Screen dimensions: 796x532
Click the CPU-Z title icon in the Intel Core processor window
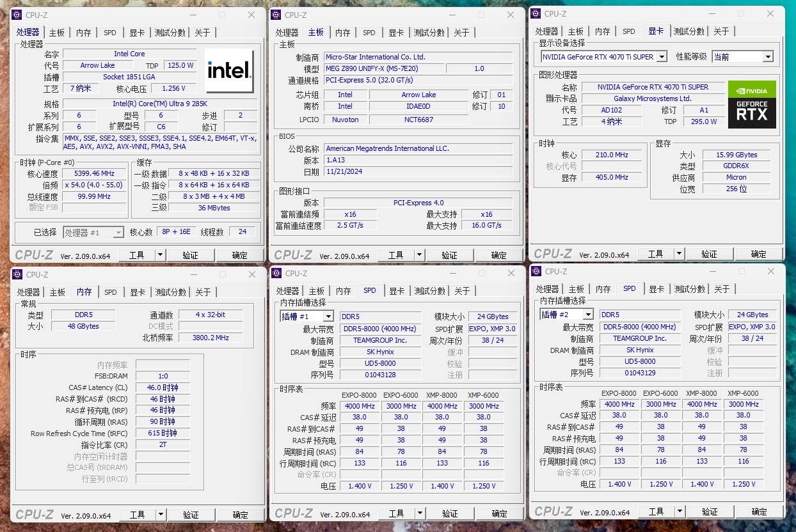[x=16, y=15]
